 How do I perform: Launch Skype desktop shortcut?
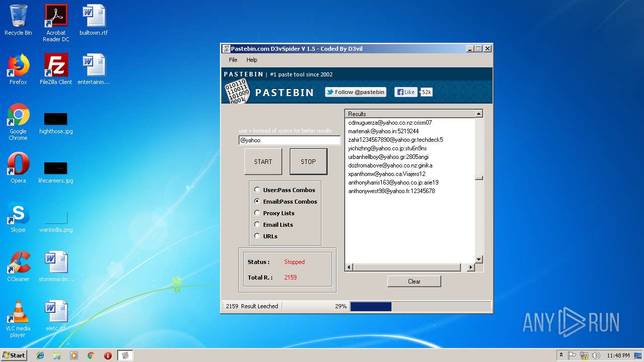pyautogui.click(x=18, y=217)
